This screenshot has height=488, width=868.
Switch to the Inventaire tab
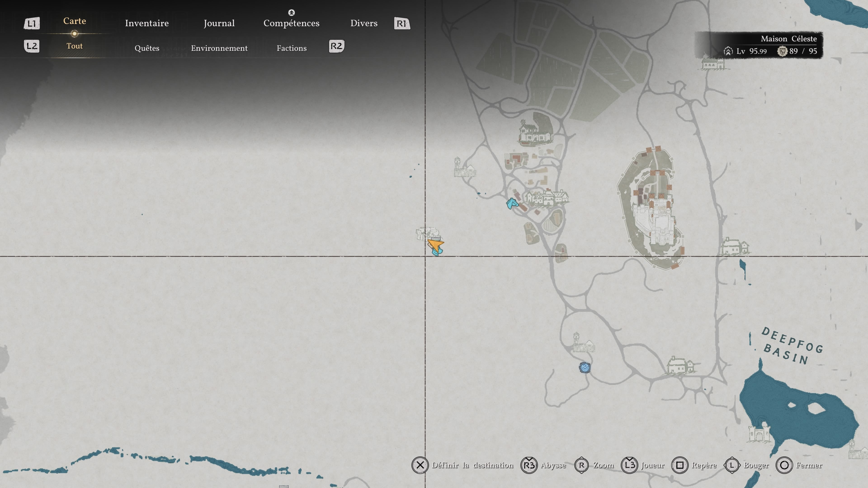(147, 23)
